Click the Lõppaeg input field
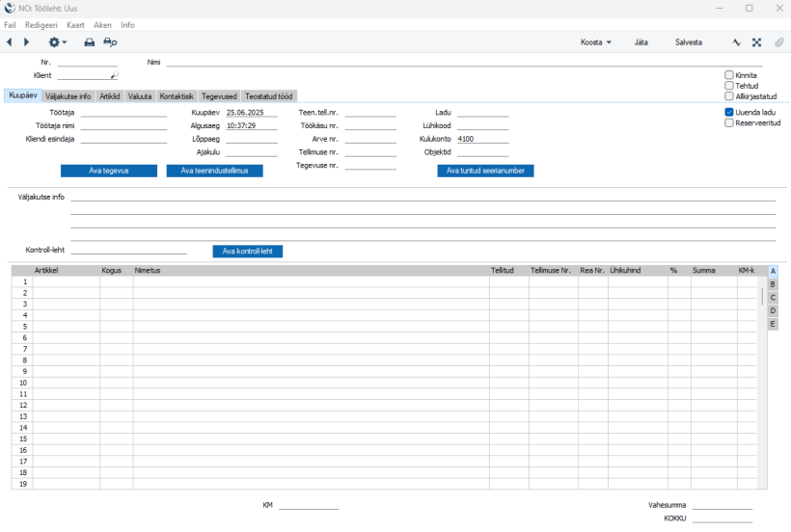This screenshot has height=532, width=791. [252, 139]
